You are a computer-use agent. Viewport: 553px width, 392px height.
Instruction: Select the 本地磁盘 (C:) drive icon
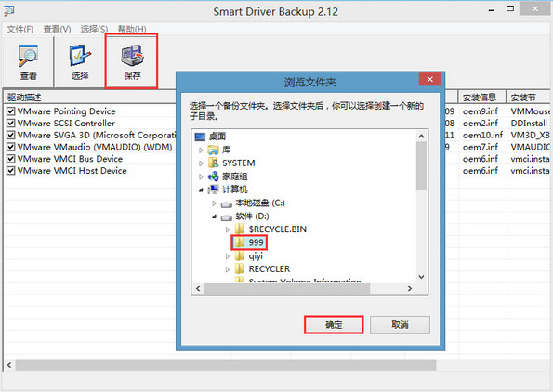click(x=227, y=203)
